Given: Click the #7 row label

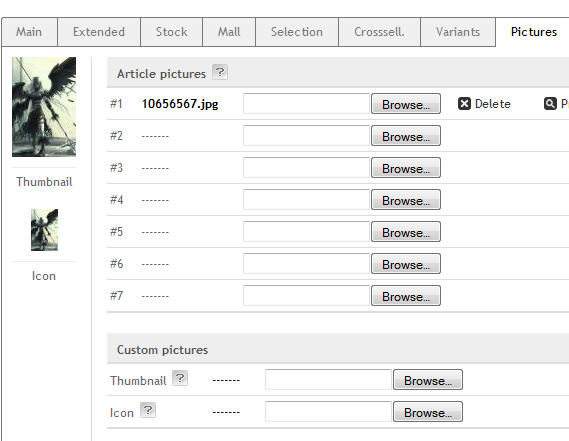Looking at the screenshot, I should pos(116,295).
